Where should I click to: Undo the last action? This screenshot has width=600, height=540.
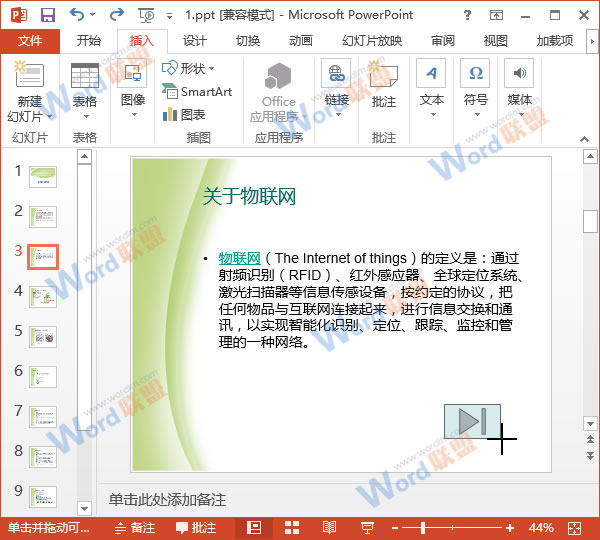[x=77, y=15]
